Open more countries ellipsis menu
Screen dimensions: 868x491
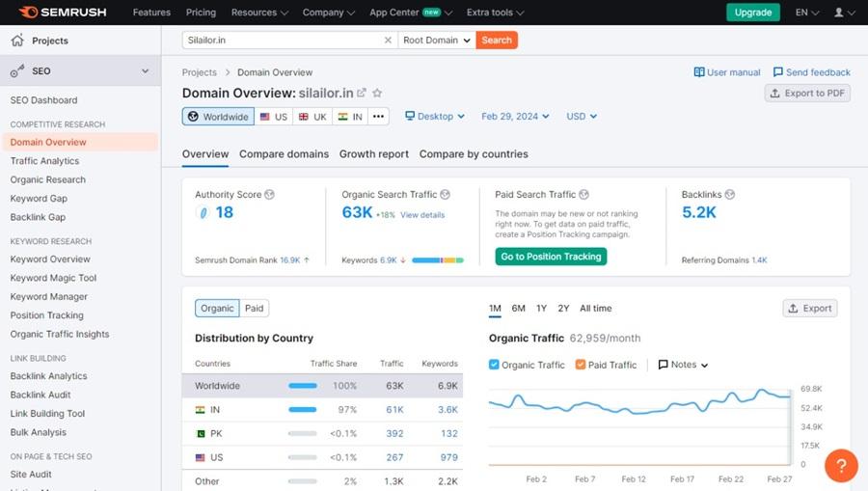pos(378,117)
